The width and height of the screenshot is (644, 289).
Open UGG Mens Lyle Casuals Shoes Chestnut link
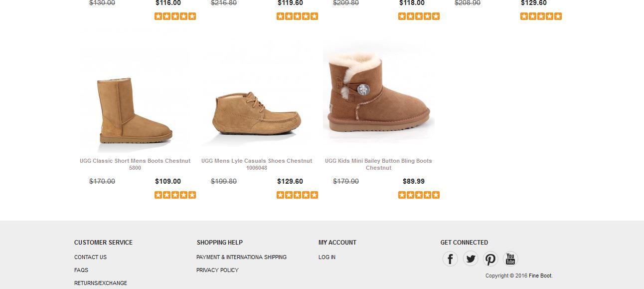coord(257,164)
